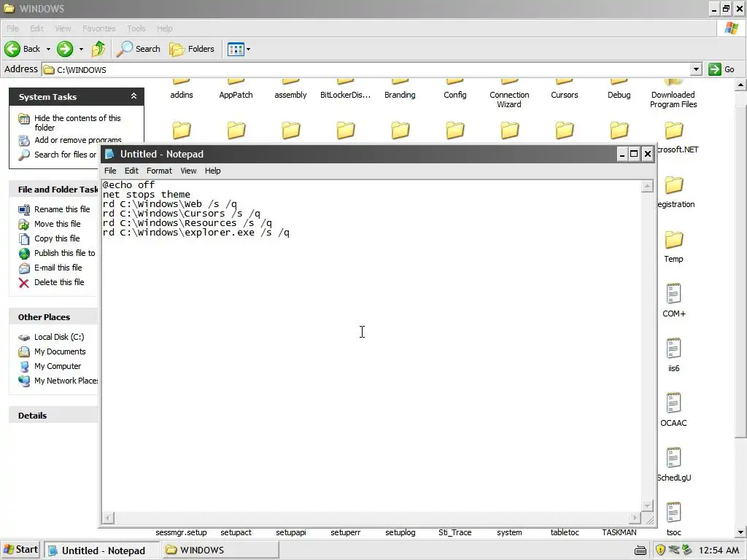The height and width of the screenshot is (560, 747).
Task: Click Copy this file link
Action: [x=57, y=238]
